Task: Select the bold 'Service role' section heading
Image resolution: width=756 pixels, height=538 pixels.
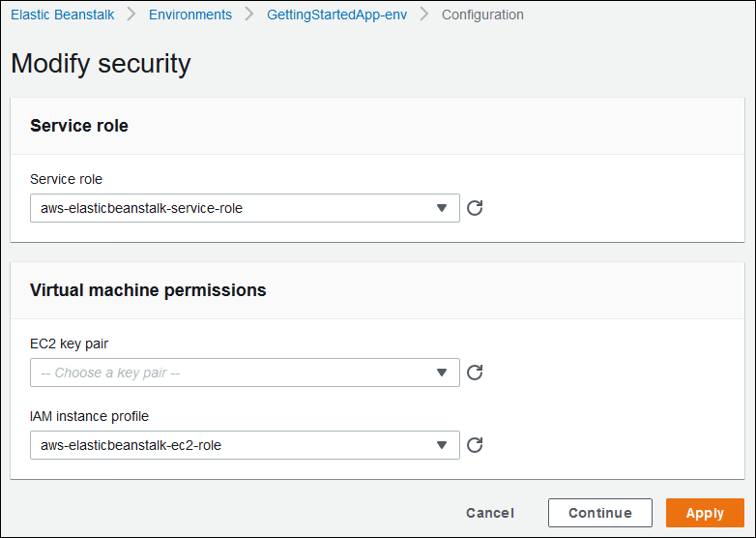Action: 79,125
